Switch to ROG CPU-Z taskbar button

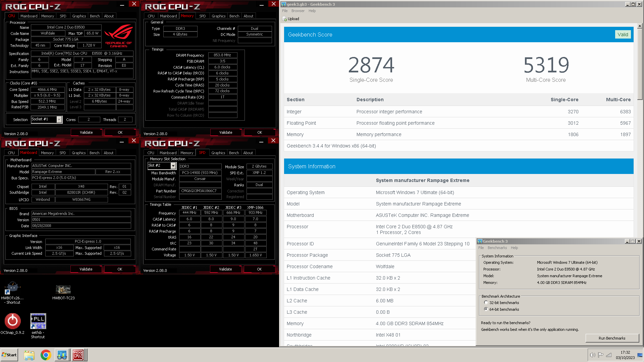(x=78, y=355)
